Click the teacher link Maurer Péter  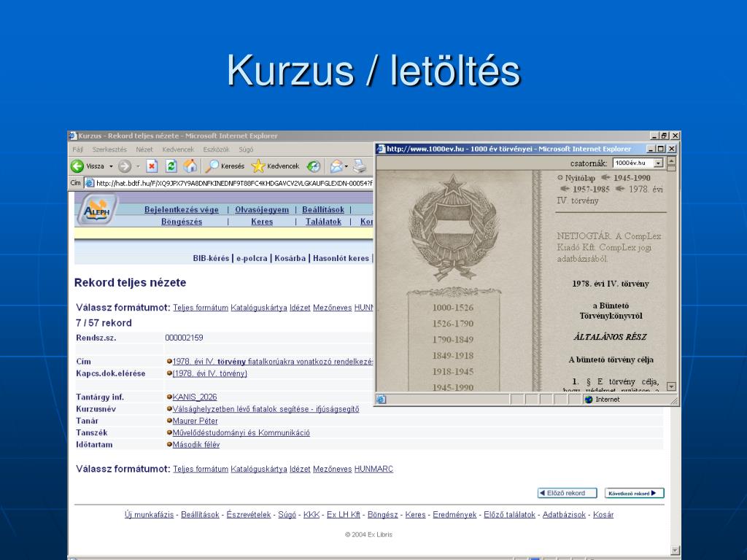tap(195, 421)
